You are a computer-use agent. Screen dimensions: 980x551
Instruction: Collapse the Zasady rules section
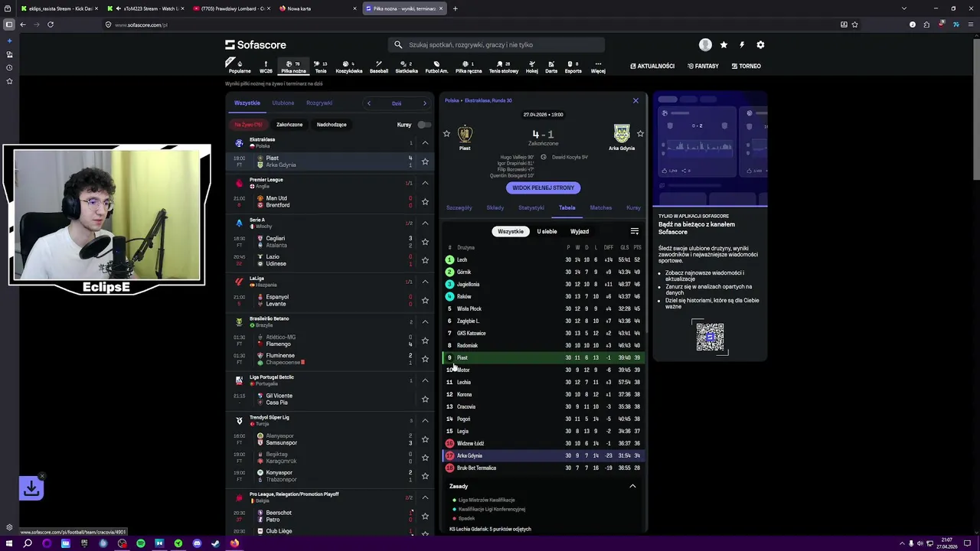tap(632, 486)
